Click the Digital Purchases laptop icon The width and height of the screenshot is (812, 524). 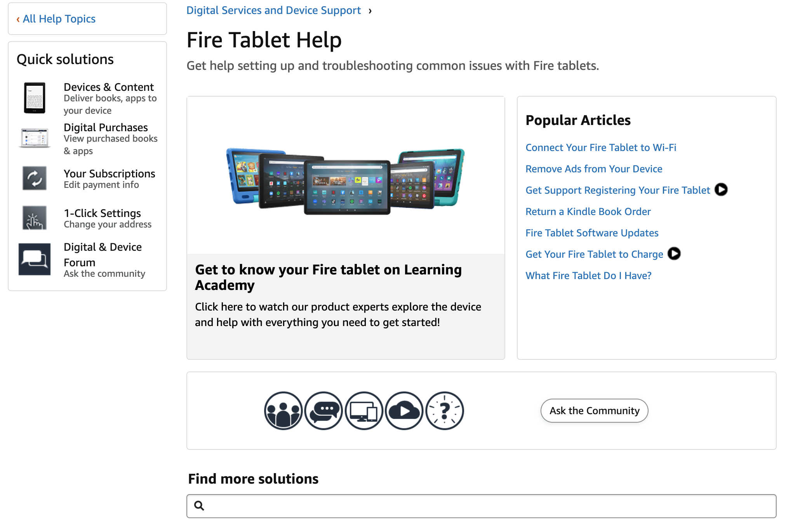[35, 138]
